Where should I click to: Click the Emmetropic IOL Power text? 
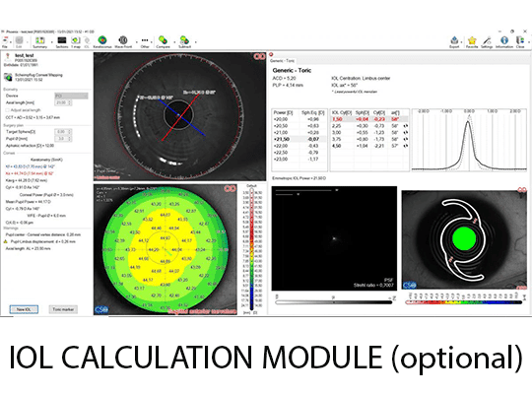coord(299,178)
